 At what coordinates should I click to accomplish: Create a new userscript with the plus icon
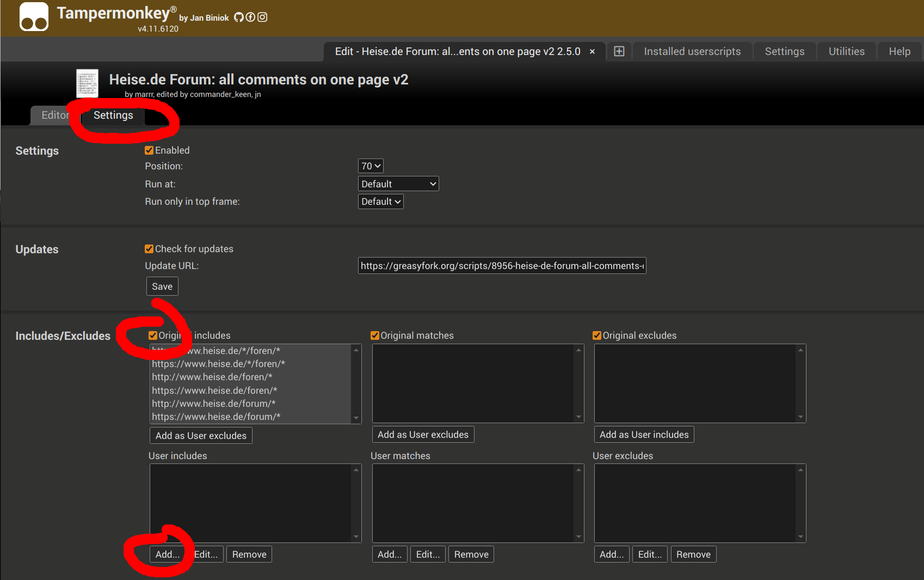point(619,51)
